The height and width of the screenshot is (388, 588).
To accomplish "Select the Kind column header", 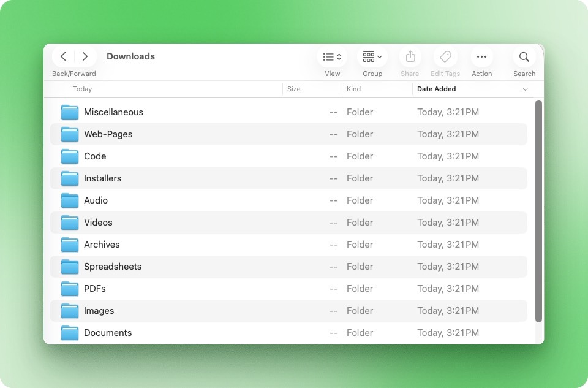I will click(x=353, y=89).
